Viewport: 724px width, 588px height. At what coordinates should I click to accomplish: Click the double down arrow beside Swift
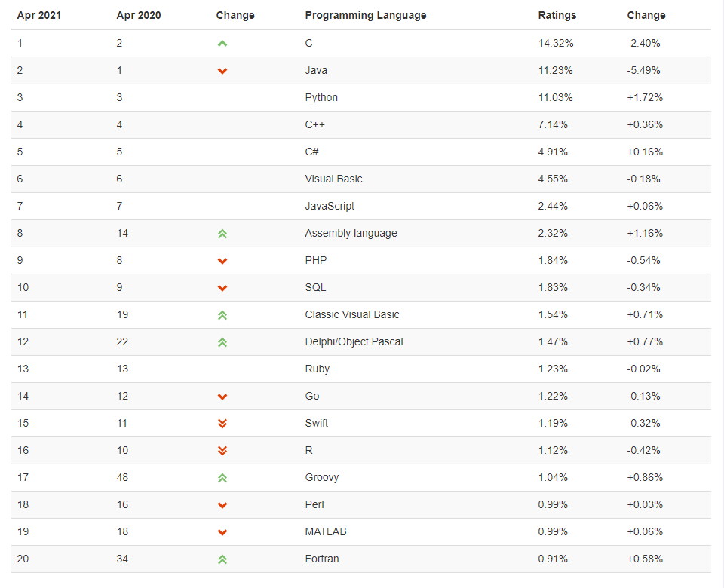[x=222, y=424]
